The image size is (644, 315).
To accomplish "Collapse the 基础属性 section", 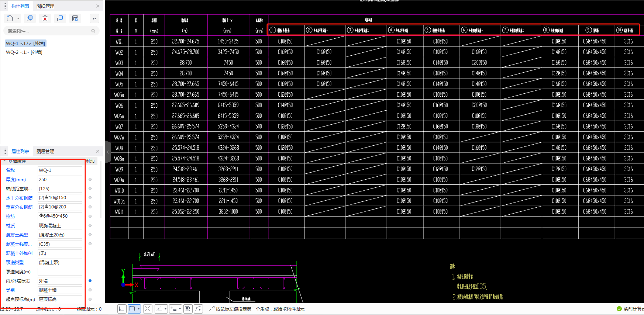I will (x=4, y=161).
